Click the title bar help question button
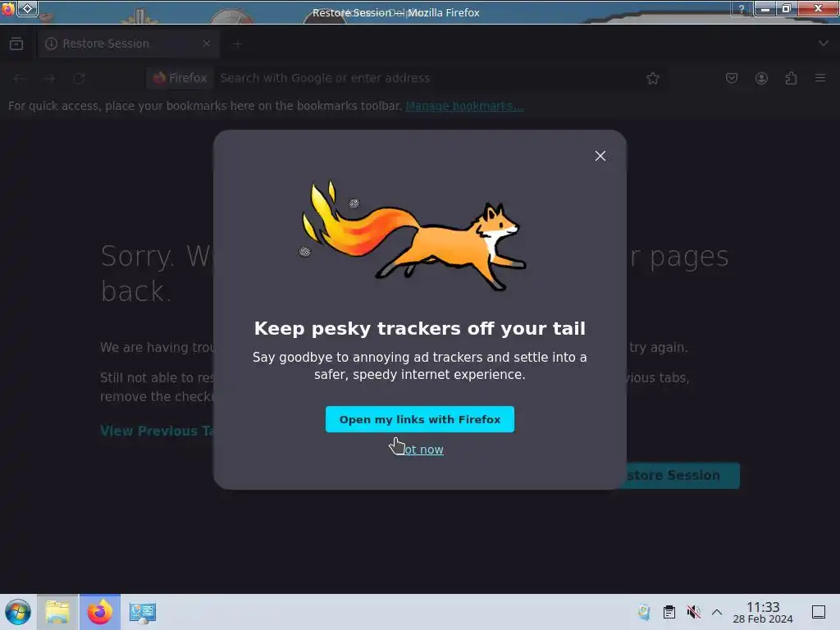 tap(742, 8)
